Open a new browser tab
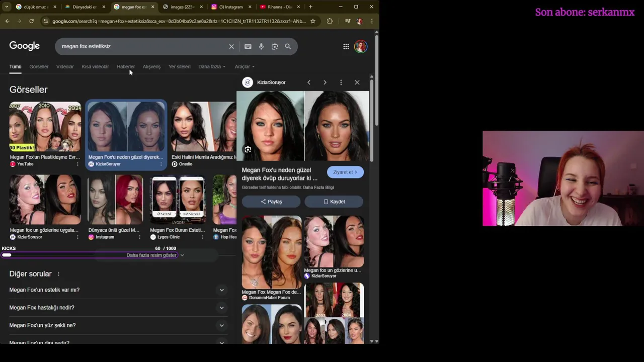 (x=310, y=7)
